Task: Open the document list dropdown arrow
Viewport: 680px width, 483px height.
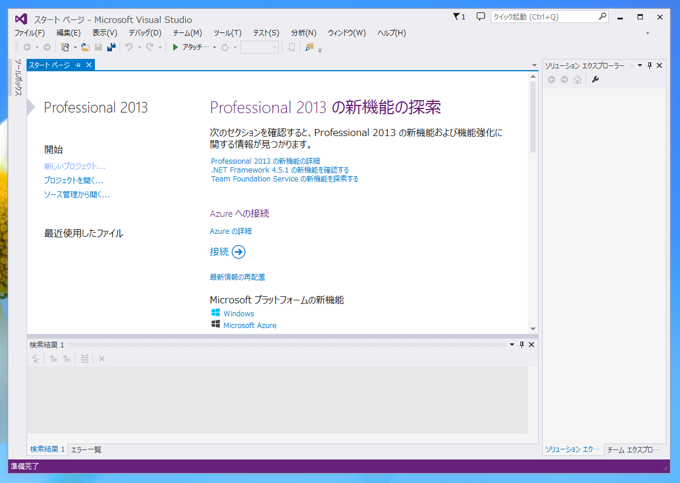Action: [x=534, y=65]
